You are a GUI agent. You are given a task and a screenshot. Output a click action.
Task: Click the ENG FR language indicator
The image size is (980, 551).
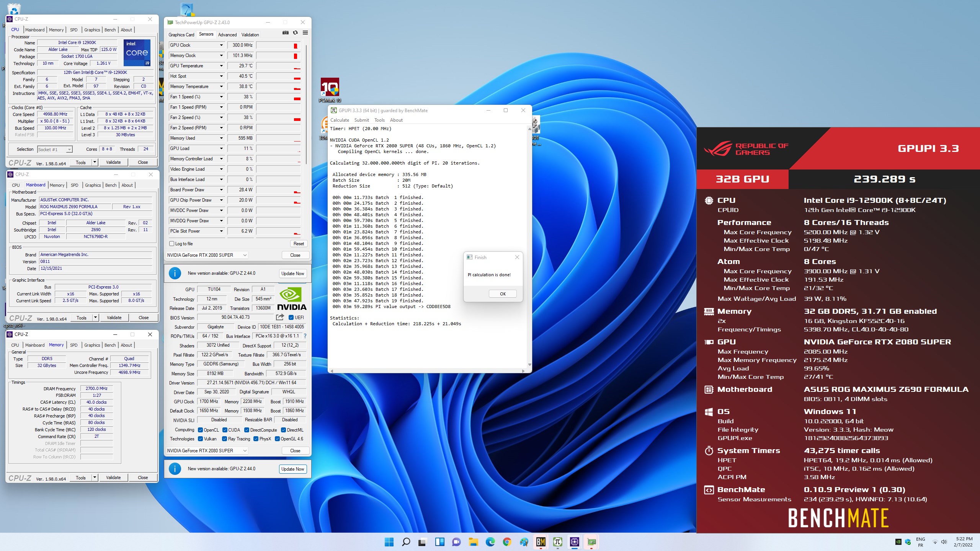pos(921,542)
